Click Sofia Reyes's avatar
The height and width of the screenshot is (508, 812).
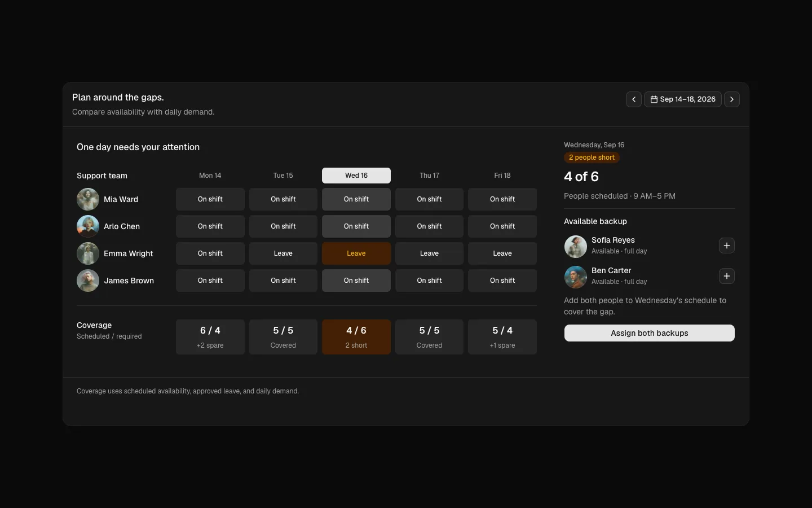576,247
